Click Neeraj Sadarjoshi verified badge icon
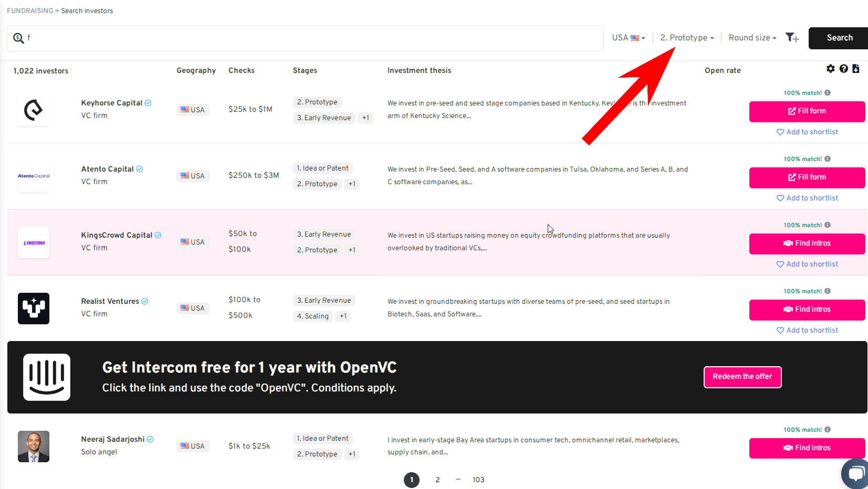 [150, 439]
